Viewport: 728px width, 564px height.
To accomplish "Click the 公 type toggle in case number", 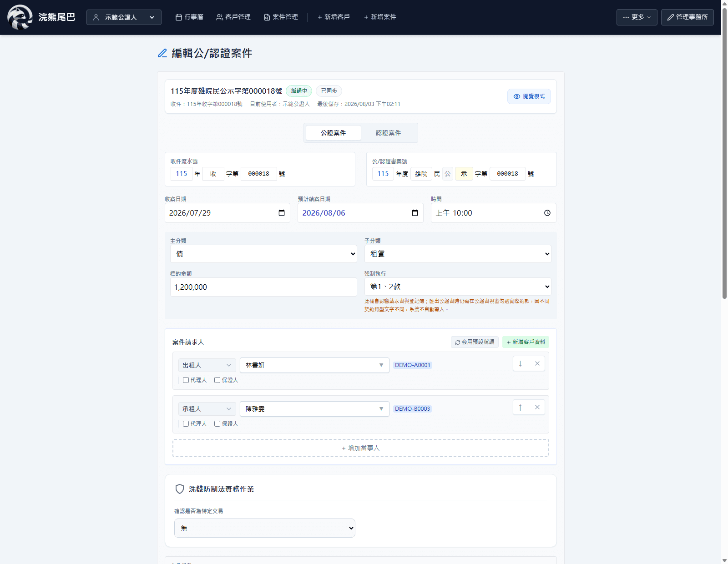I will tap(448, 174).
